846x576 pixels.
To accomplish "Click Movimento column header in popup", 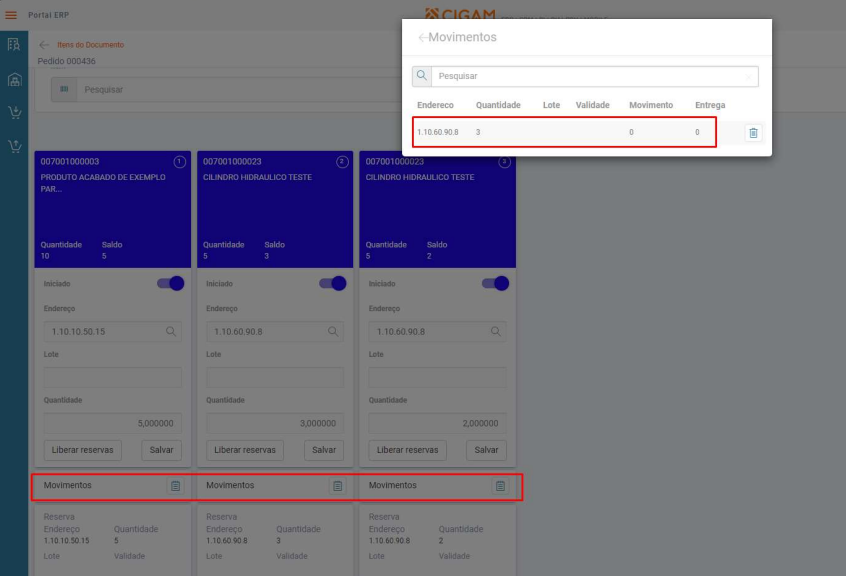I will (x=651, y=105).
